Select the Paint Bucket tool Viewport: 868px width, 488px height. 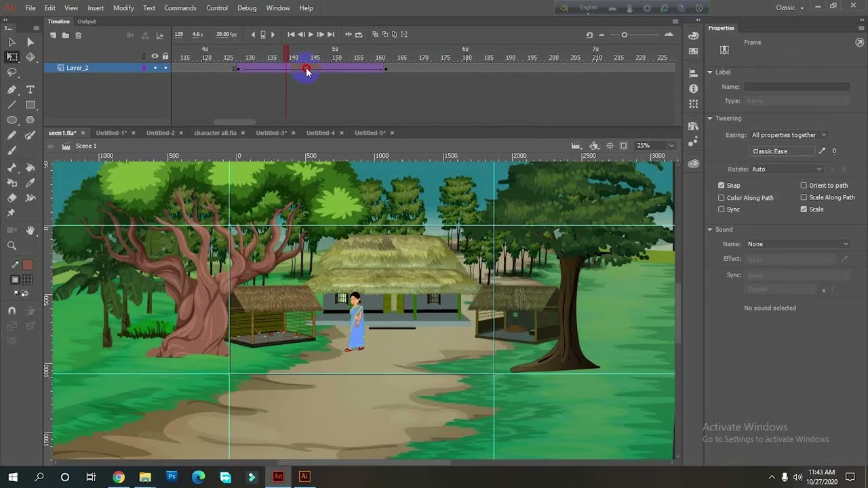click(x=30, y=167)
